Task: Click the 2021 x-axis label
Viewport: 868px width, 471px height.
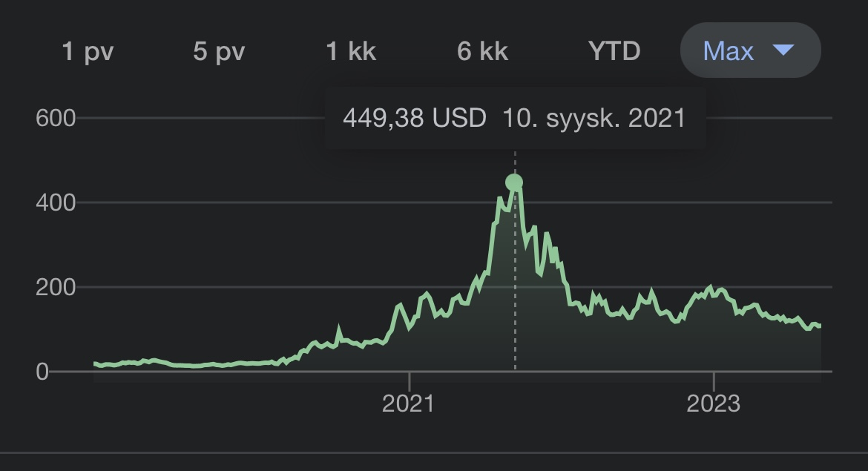Action: point(409,404)
